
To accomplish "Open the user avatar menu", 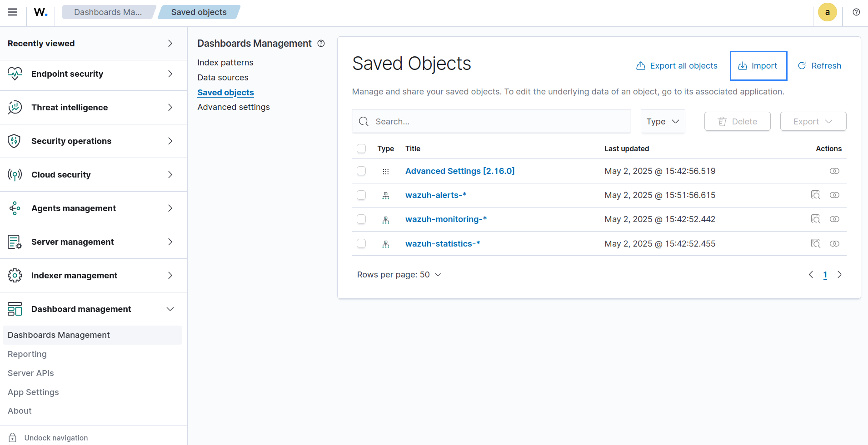I will click(828, 12).
